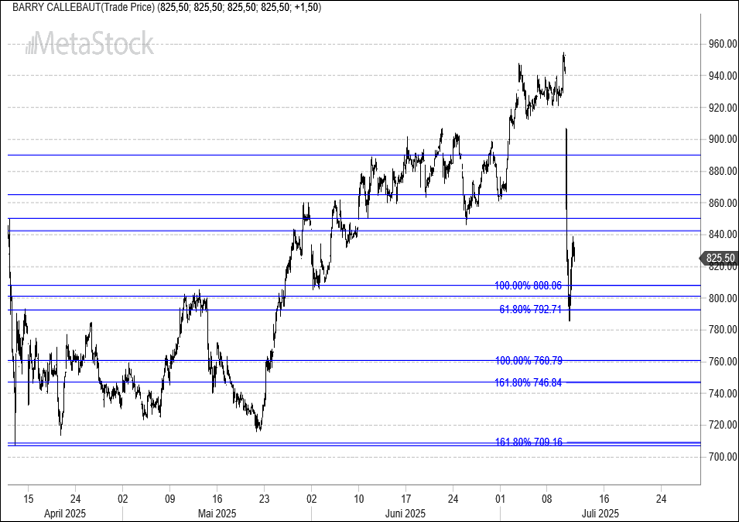Click the 940.00 price axis label
This screenshot has height=522, width=739.
point(723,75)
